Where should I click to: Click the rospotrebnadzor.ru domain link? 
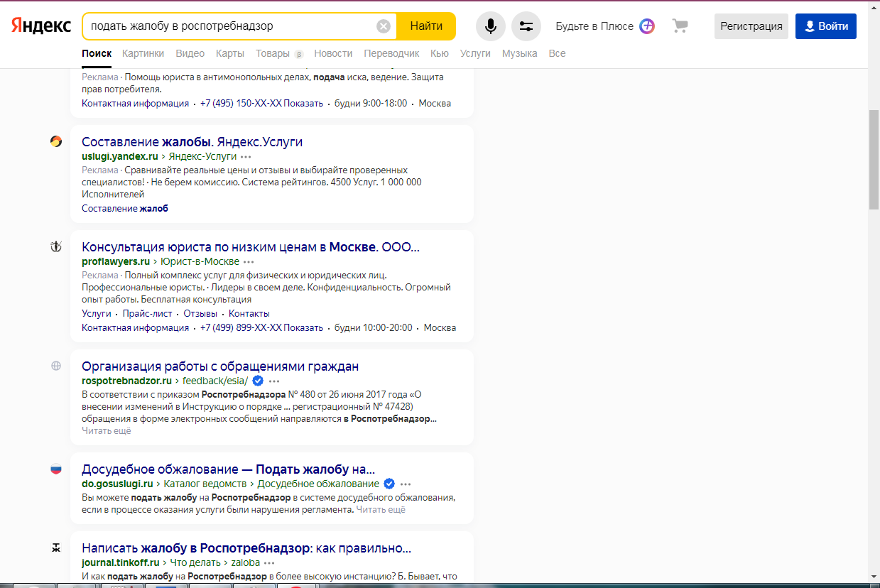pos(127,381)
